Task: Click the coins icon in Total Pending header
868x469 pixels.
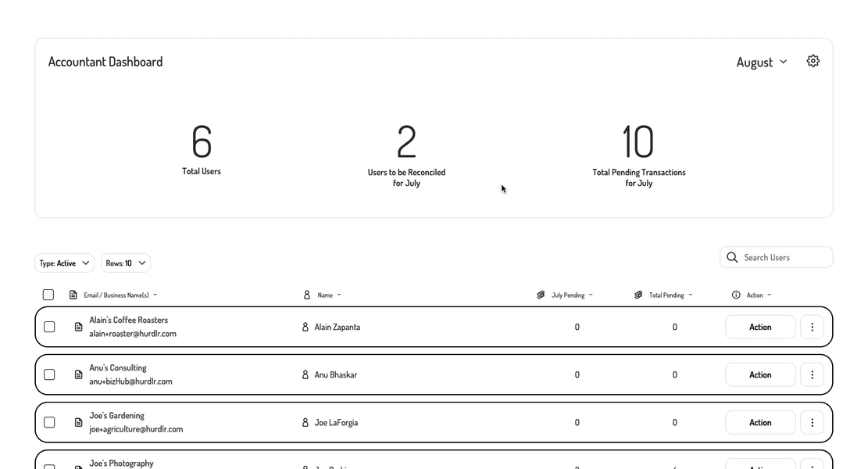Action: click(x=638, y=295)
